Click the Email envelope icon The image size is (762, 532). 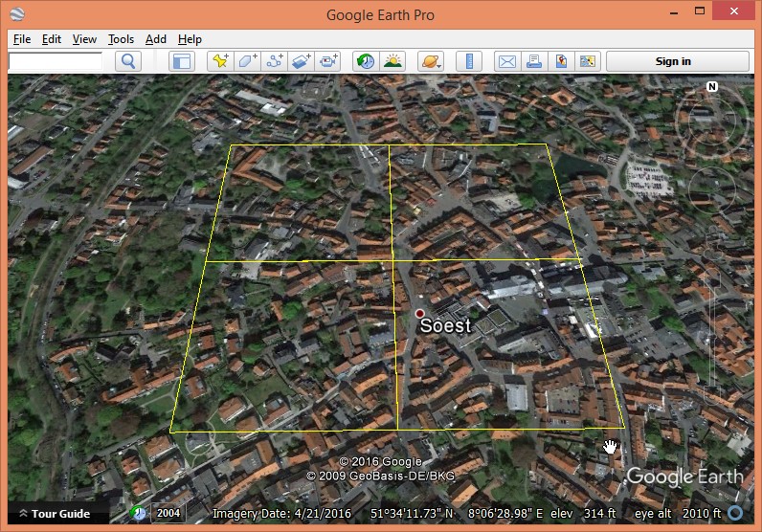pos(506,61)
